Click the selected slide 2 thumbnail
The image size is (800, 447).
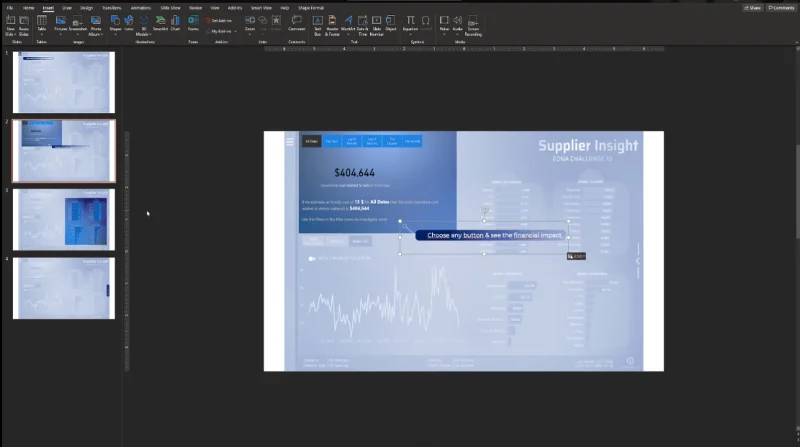coord(64,151)
